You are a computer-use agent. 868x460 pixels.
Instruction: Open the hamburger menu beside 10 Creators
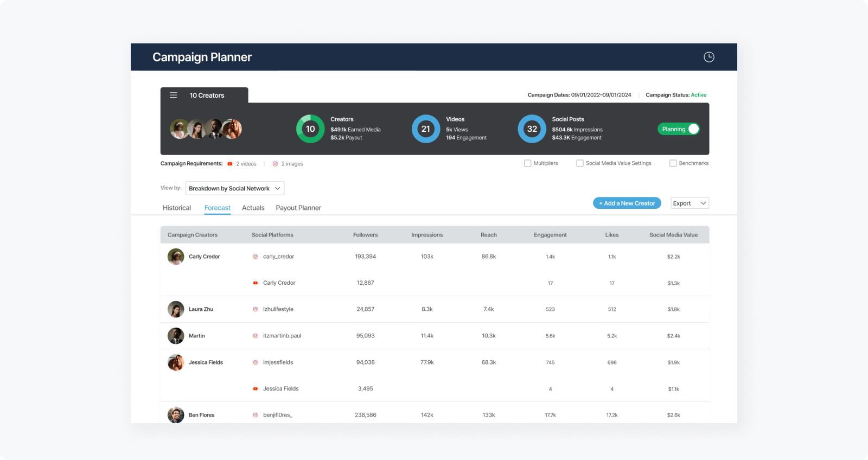click(174, 95)
